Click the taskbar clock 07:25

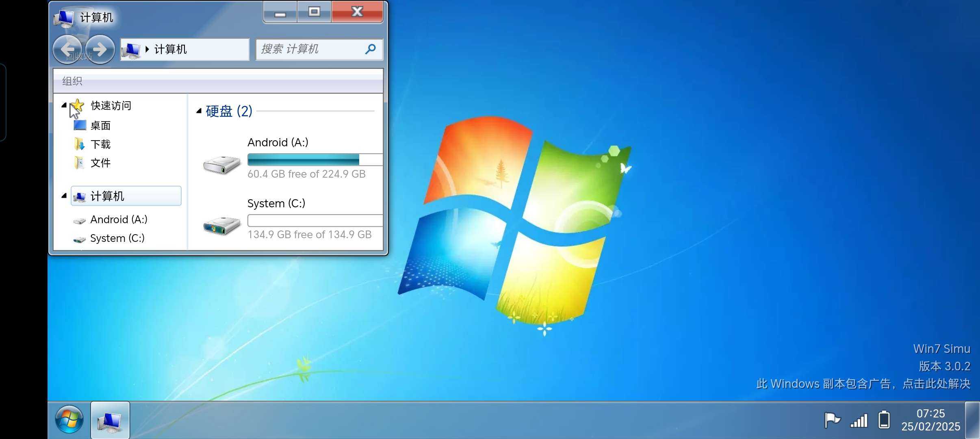click(x=930, y=413)
